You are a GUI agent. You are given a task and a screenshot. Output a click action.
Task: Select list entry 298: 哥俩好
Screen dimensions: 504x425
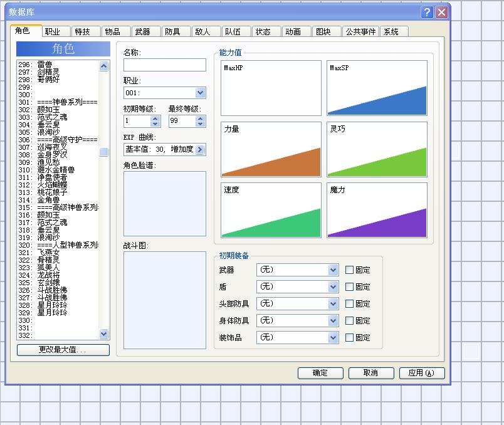(x=58, y=80)
